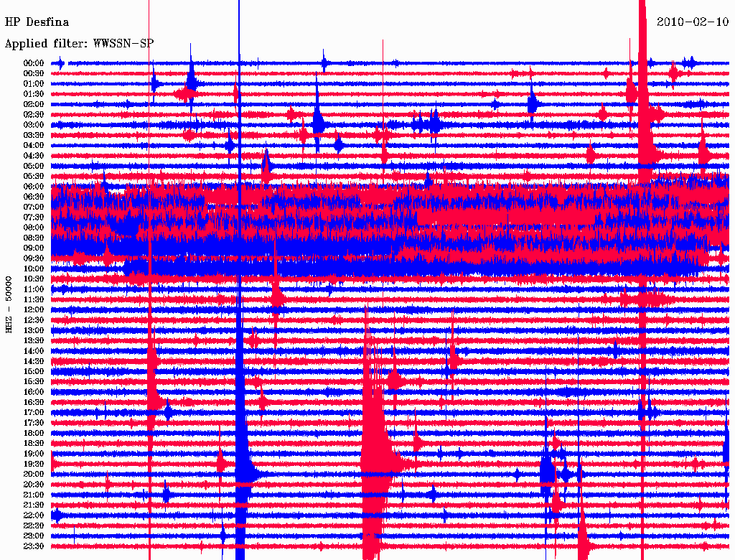Image resolution: width=735 pixels, height=560 pixels.
Task: Click the date '2010-02-10'
Action: 693,22
